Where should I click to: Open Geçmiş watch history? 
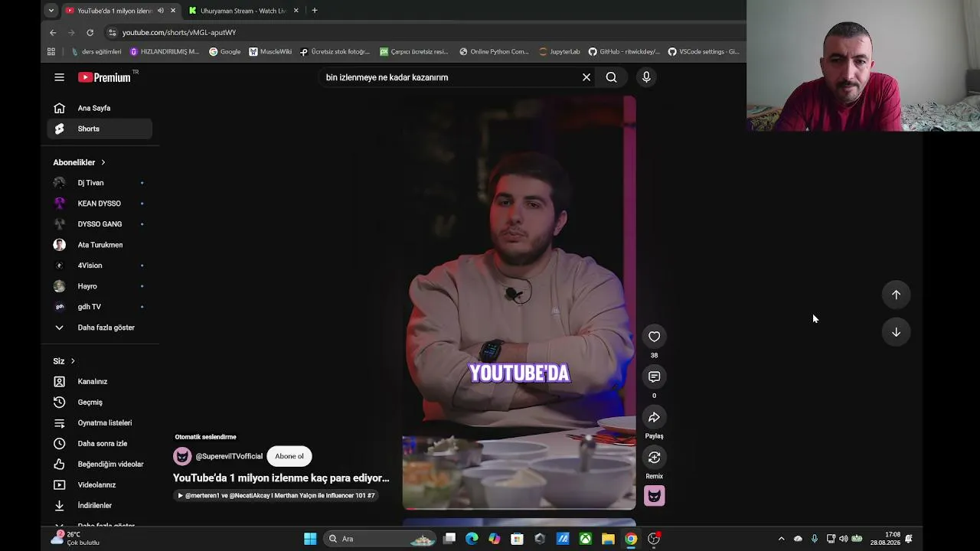pyautogui.click(x=100, y=402)
